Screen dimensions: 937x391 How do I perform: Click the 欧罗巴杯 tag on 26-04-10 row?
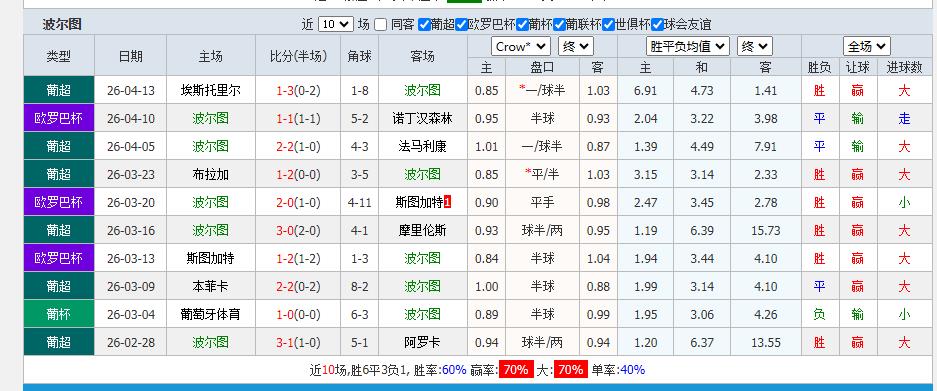coord(59,118)
